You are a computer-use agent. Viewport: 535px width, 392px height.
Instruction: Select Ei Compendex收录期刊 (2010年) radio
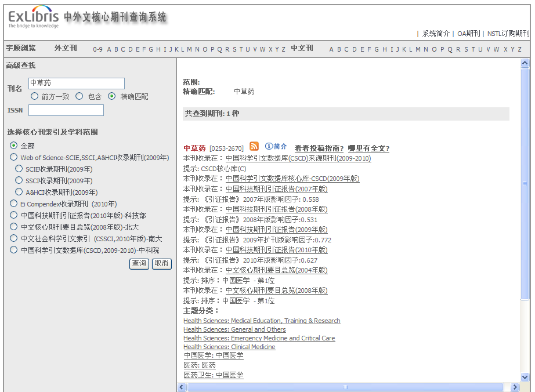[x=14, y=204]
